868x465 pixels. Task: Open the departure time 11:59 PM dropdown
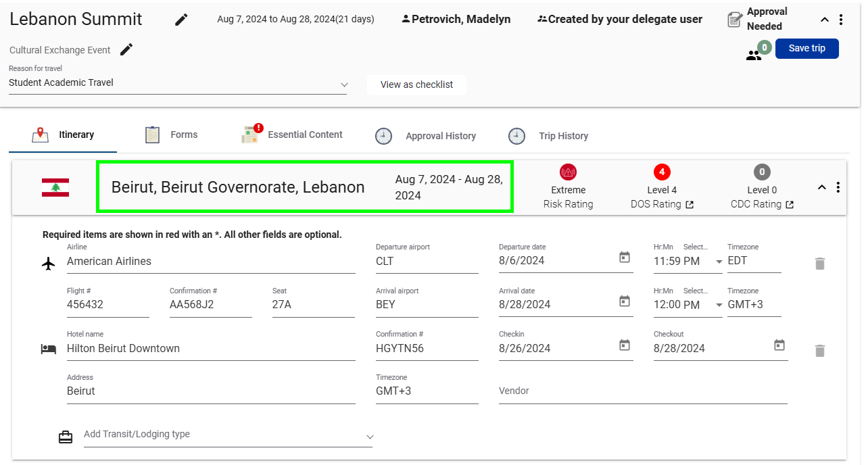(719, 262)
